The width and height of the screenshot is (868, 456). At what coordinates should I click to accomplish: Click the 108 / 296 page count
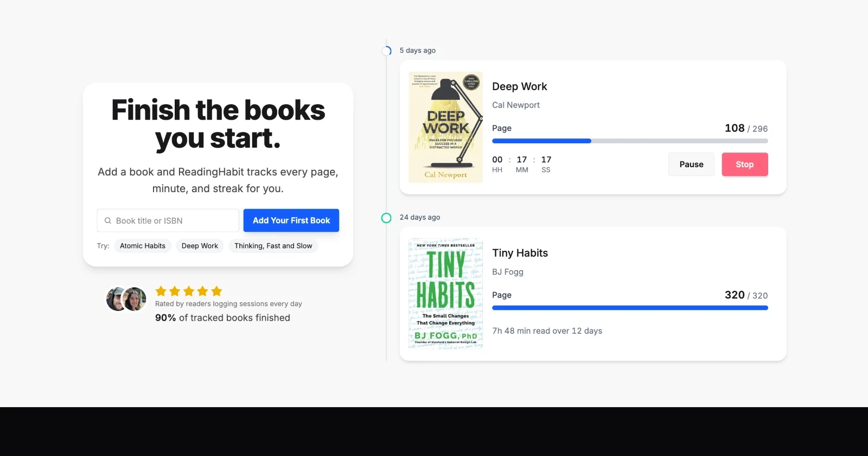point(746,128)
